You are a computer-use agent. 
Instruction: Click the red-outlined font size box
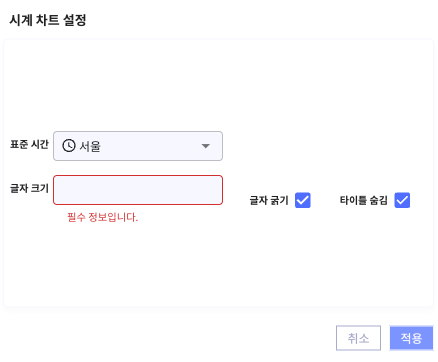click(138, 190)
